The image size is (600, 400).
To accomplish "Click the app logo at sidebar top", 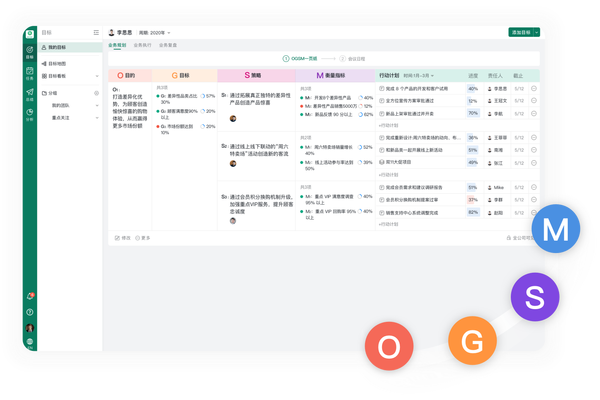I will [30, 34].
